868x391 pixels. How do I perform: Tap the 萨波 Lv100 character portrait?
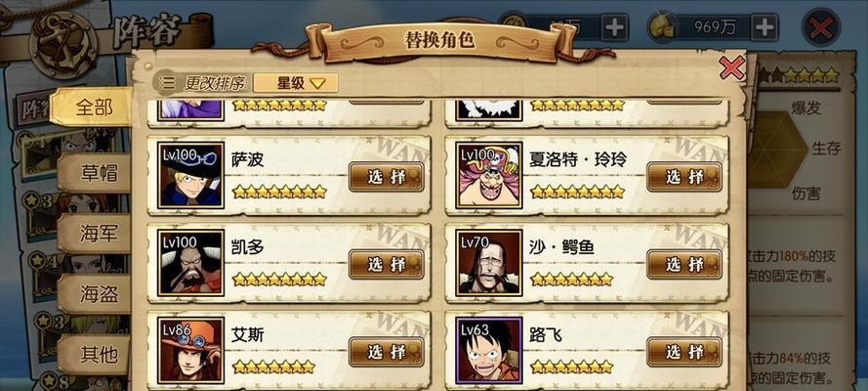[x=191, y=175]
